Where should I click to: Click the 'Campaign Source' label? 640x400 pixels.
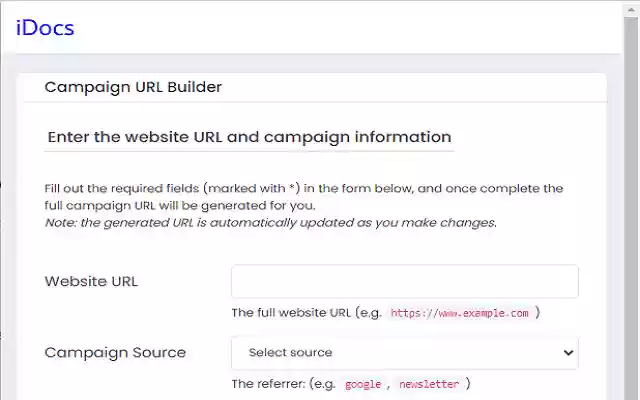[115, 352]
